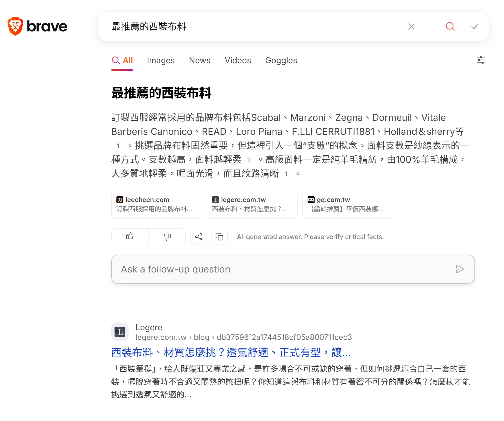Open the citation 1 after the thread-count sentence
Image resolution: width=504 pixels, height=421 pixels.
pos(249,160)
